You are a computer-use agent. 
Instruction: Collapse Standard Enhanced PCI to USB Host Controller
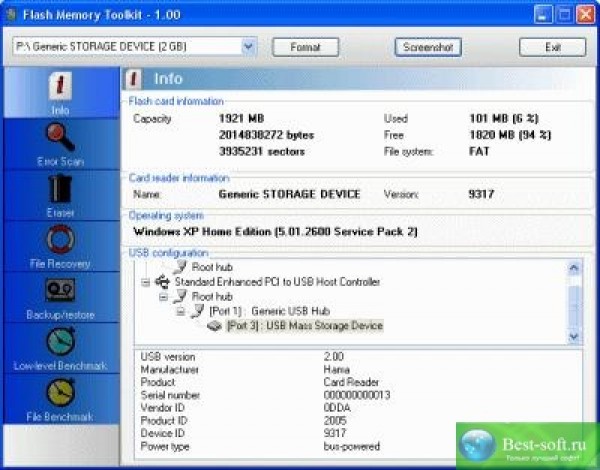(146, 283)
